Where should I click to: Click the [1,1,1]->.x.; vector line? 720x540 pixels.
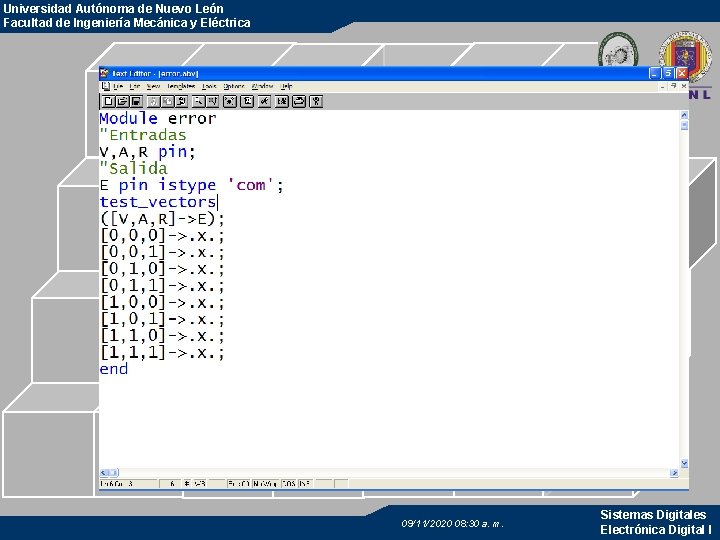click(162, 353)
